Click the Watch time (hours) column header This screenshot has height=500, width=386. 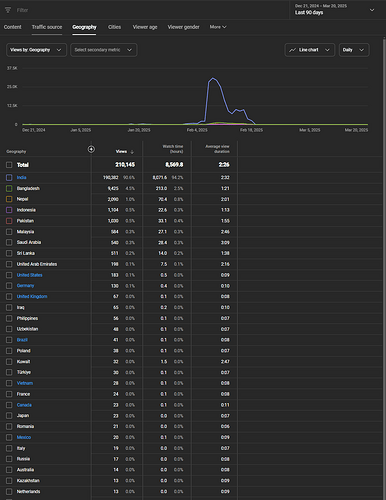(173, 149)
